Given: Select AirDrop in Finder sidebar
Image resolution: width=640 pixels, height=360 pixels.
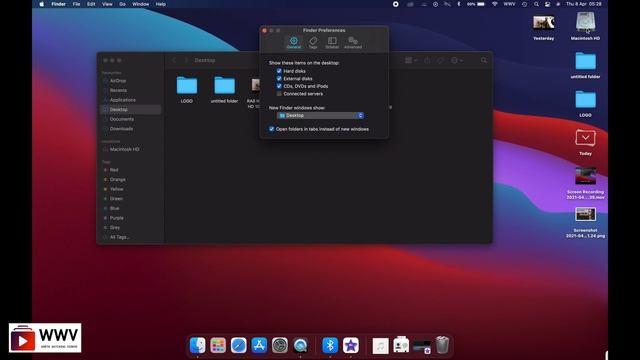Looking at the screenshot, I should click(x=131, y=81).
